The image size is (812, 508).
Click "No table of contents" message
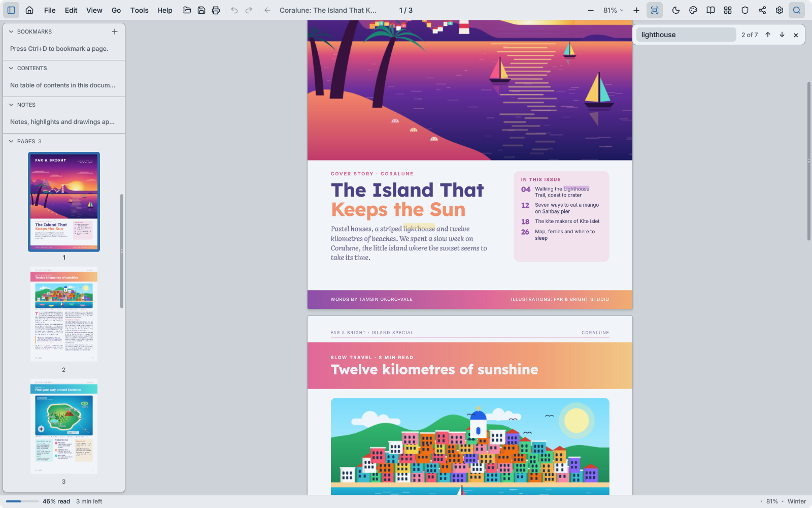63,85
